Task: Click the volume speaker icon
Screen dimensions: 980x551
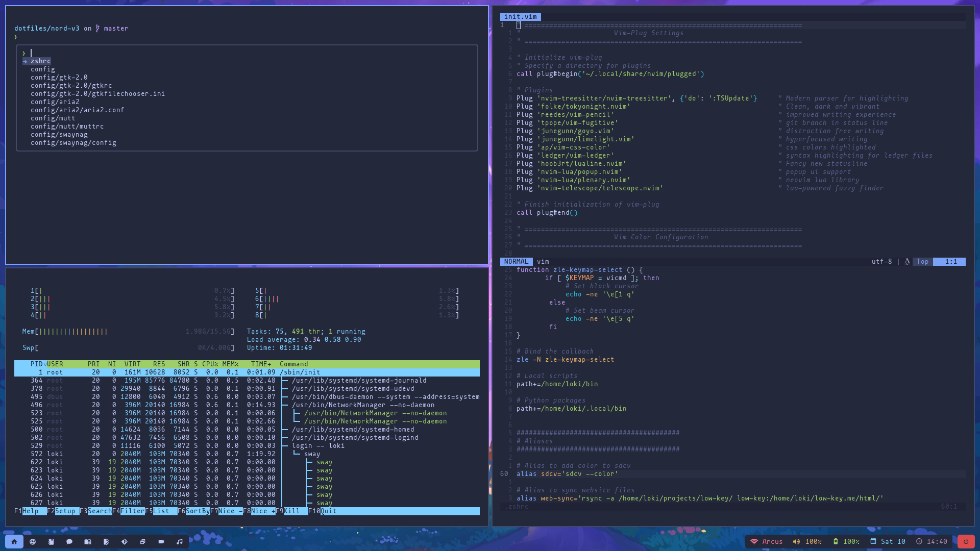Action: tap(796, 542)
